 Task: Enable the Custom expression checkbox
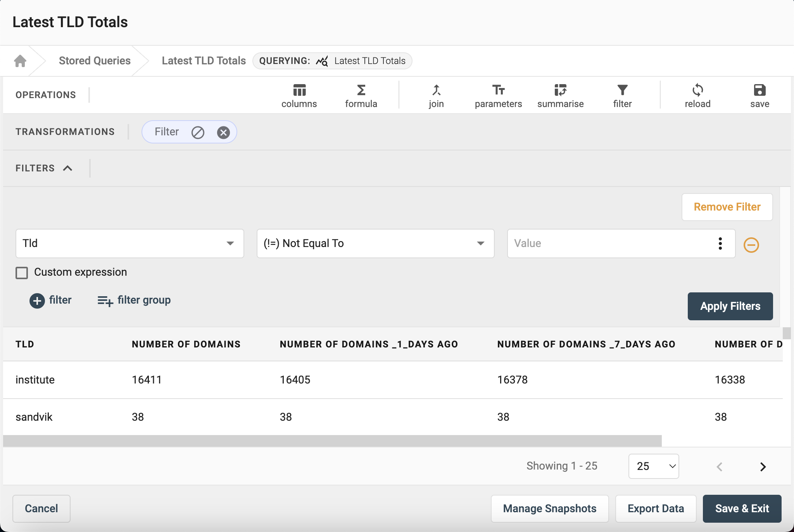coord(22,273)
